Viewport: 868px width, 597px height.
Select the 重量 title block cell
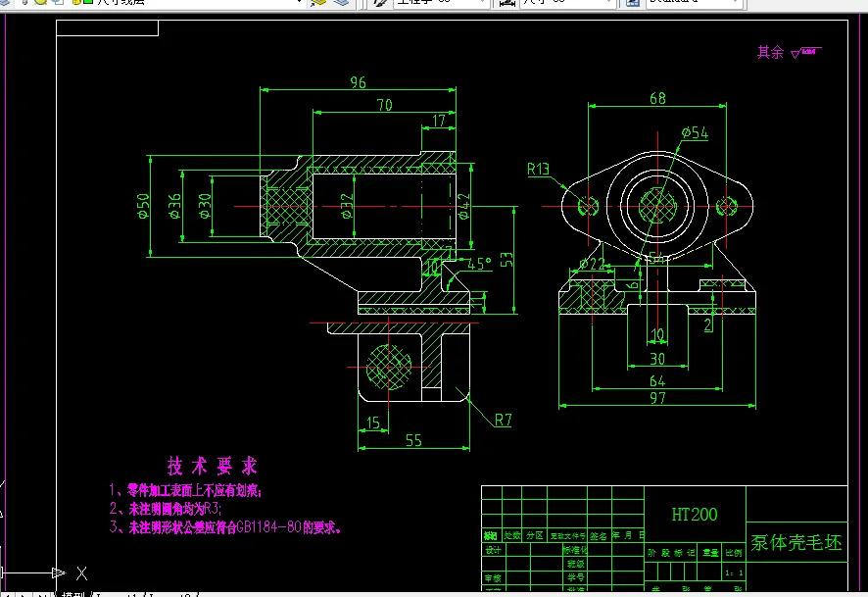710,553
